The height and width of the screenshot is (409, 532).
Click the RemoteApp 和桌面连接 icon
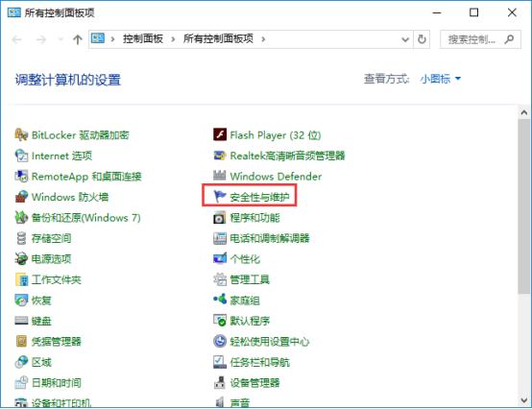pyautogui.click(x=21, y=176)
